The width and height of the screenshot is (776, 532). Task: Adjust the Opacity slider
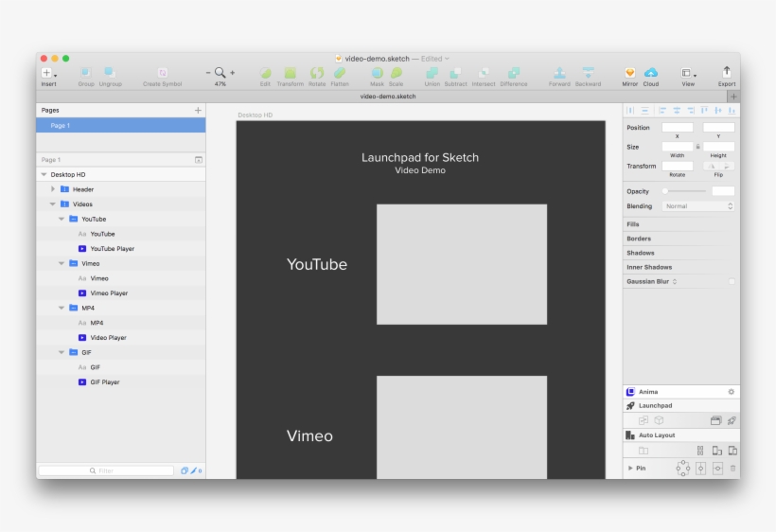pos(685,191)
